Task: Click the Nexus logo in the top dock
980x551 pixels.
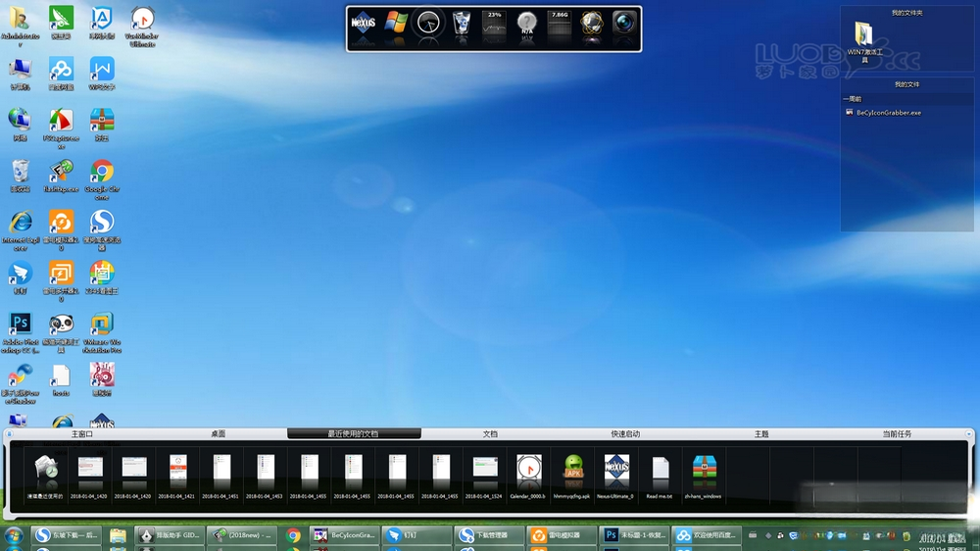Action: point(364,24)
